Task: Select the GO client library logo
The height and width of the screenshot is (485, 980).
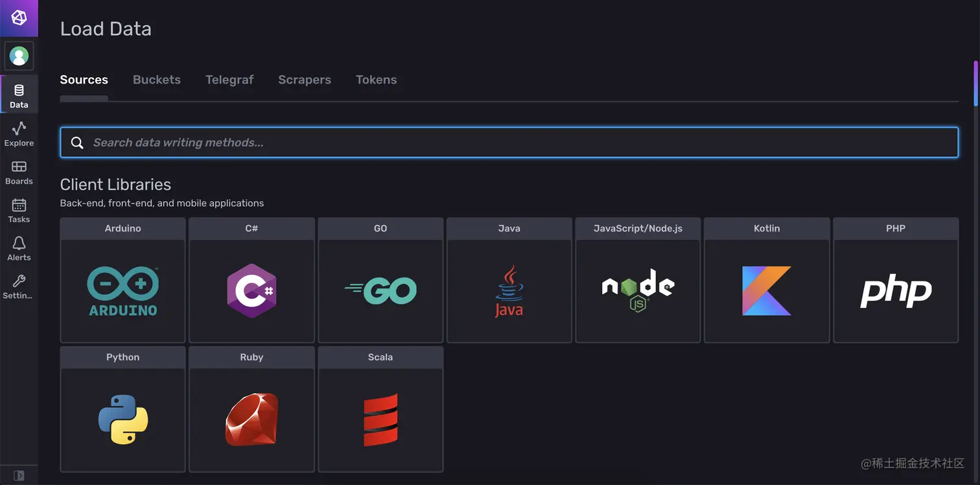Action: click(380, 290)
